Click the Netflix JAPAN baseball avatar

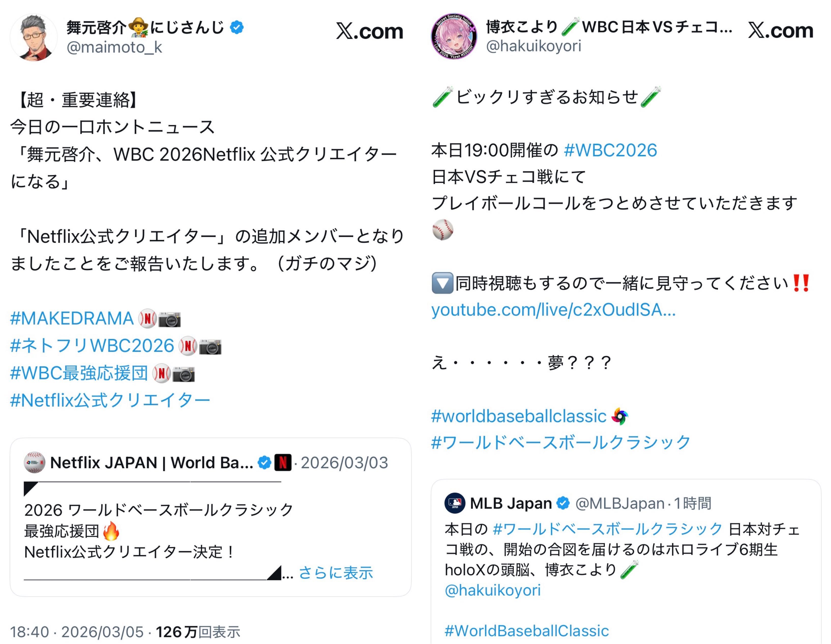click(34, 462)
